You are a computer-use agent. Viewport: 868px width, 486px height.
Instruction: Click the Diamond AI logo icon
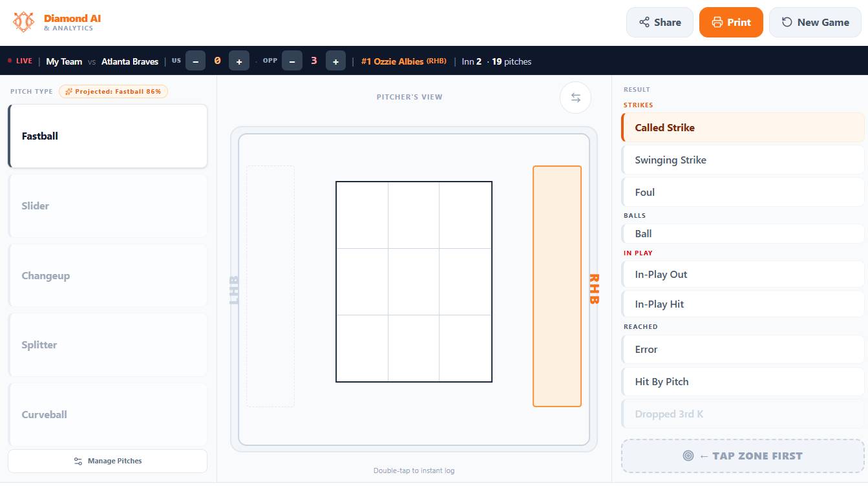[23, 22]
